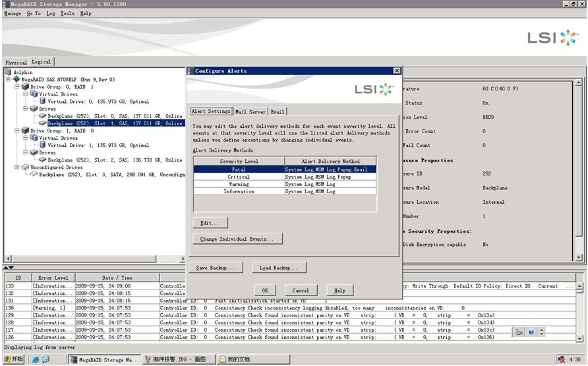Click the Change Individual Events button

point(238,239)
